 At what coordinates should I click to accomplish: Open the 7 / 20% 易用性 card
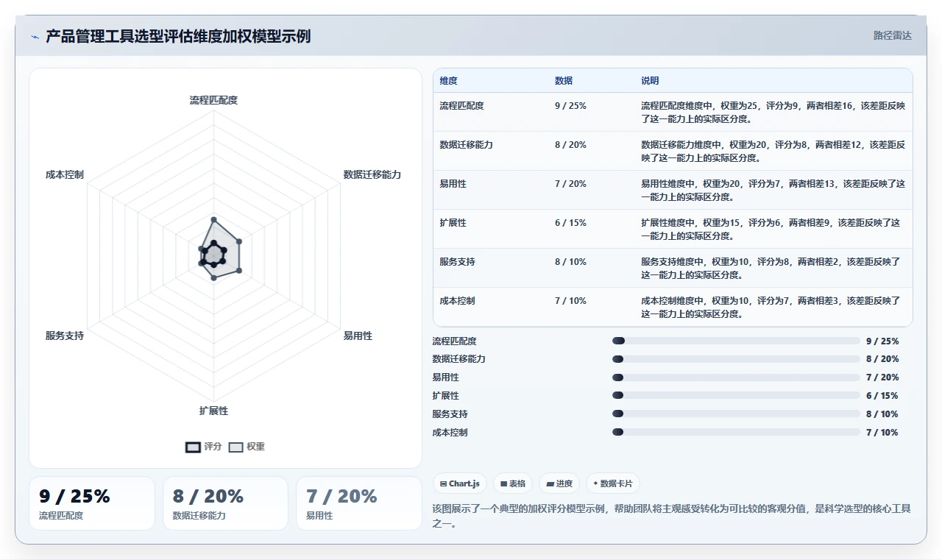358,503
